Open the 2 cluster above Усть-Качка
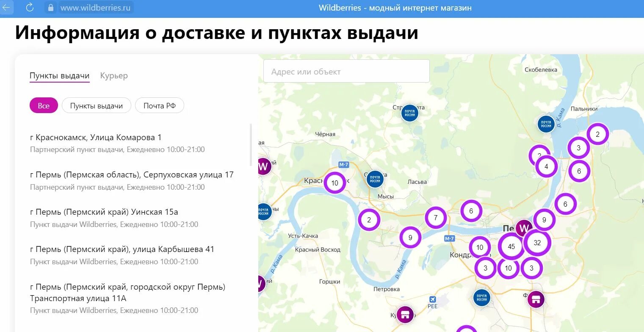The image size is (644, 332). click(369, 220)
